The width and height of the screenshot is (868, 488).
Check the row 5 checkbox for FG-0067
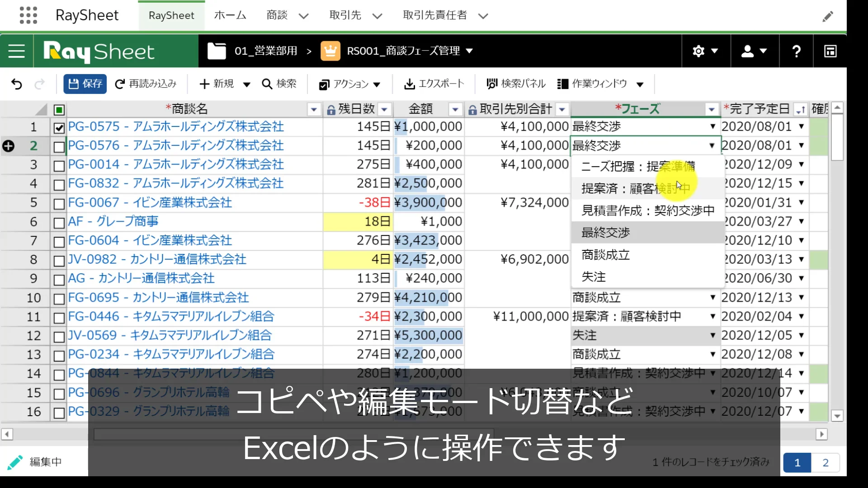[x=59, y=204]
